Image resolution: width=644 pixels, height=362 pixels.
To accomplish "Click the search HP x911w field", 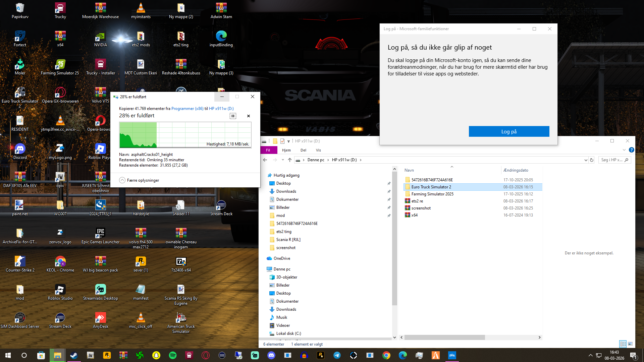I will coord(611,160).
